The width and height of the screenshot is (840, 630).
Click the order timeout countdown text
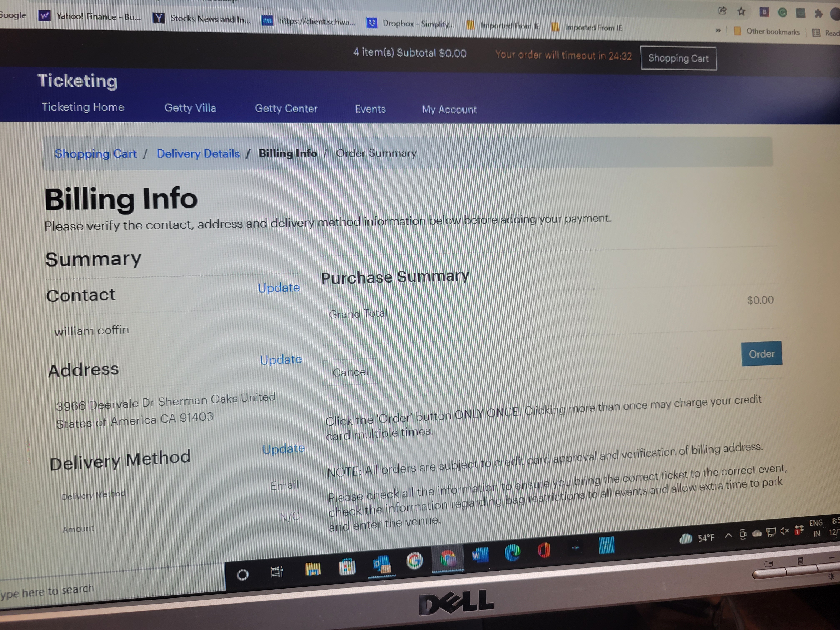[564, 55]
